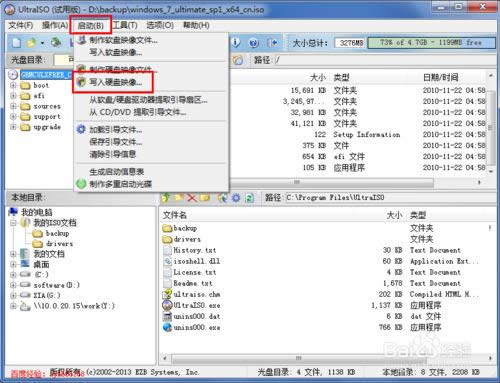Select the isoshell.dll file icon
500x383 pixels.
click(x=167, y=261)
